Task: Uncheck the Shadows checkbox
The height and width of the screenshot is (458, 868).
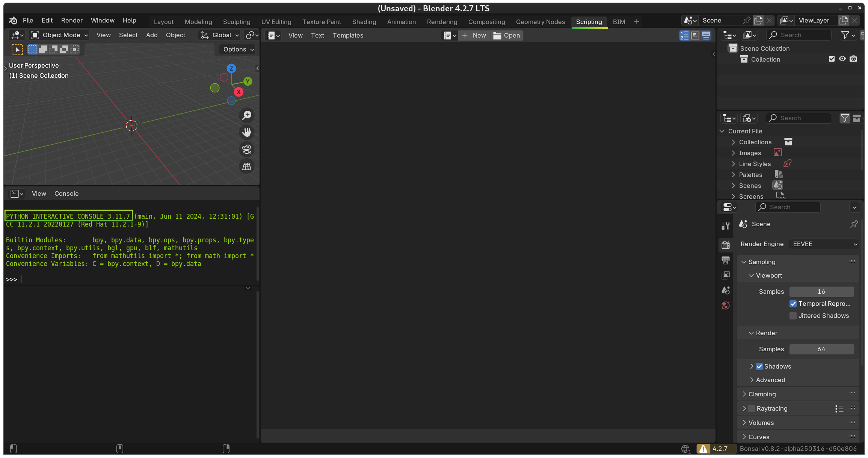Action: click(x=759, y=366)
